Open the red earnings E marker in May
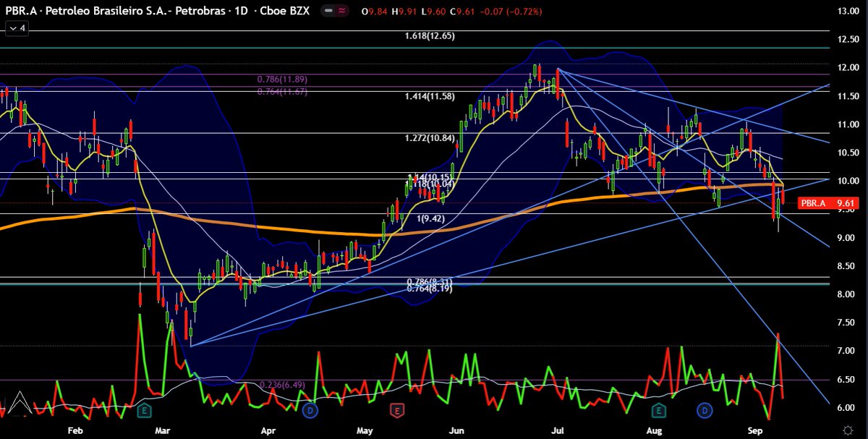The image size is (868, 439). (x=396, y=412)
